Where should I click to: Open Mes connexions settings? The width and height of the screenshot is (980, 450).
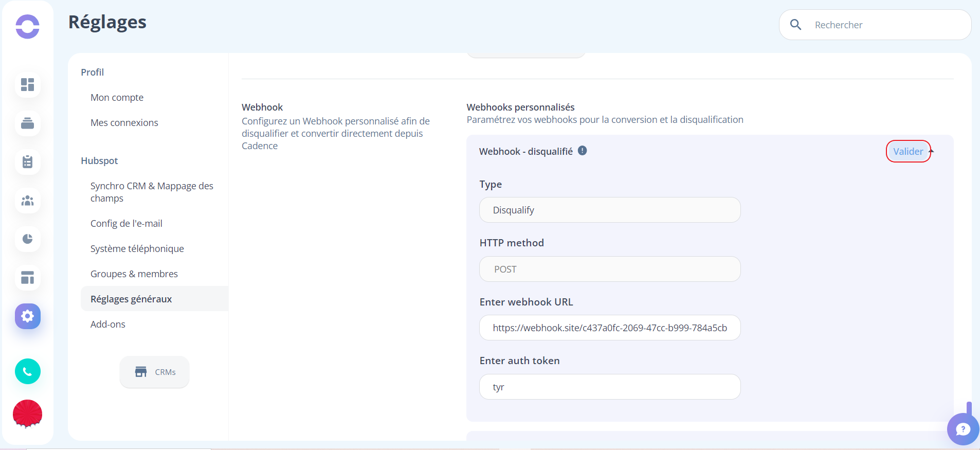click(124, 122)
